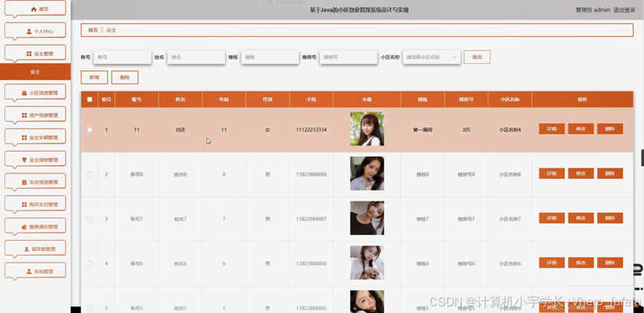Focus the 姓名 search input field

coord(197,57)
